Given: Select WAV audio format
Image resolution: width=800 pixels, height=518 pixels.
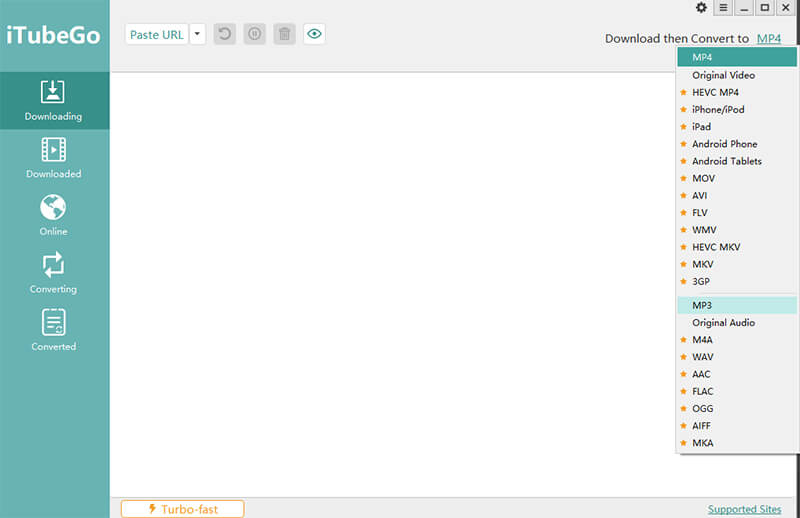Looking at the screenshot, I should click(x=737, y=357).
